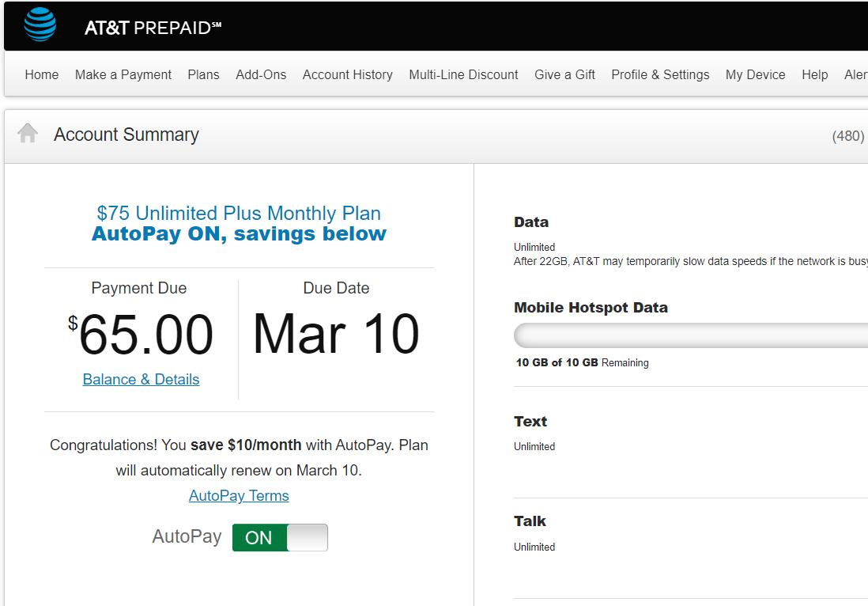Screen dimensions: 868x606
Task: Click the 'Mobile Hotspot Data' heading
Action: (591, 308)
